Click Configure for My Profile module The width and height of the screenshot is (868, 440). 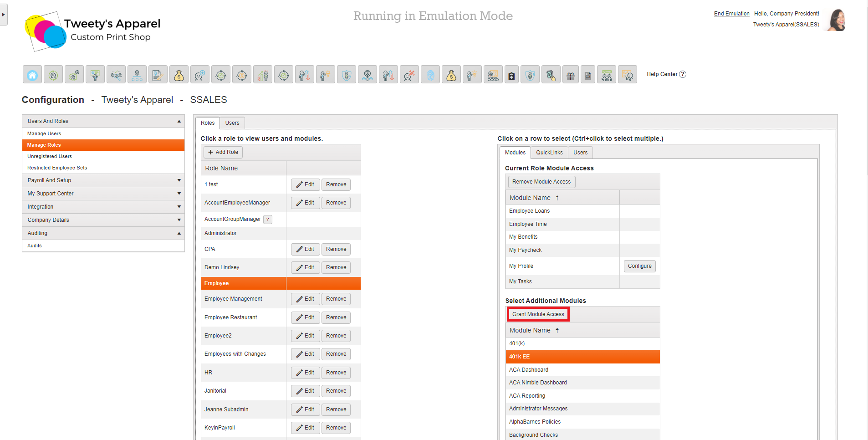[639, 266]
